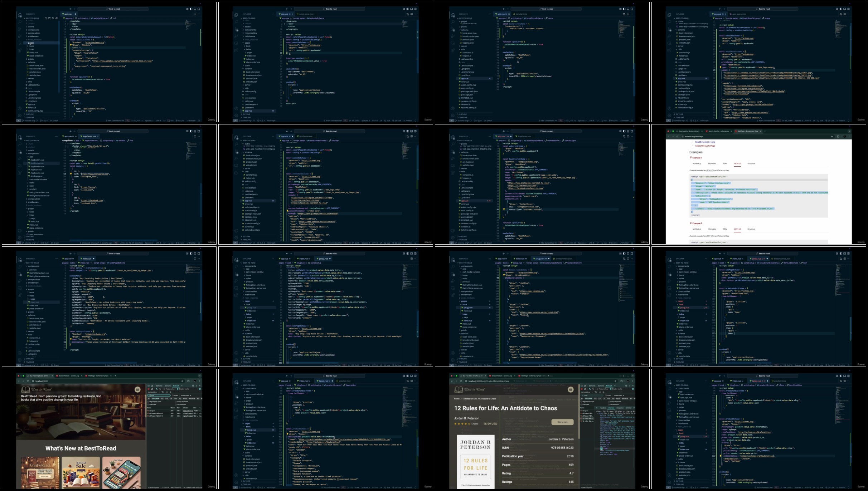Open the DevTools settings gear in the homepage frame
The height and width of the screenshot is (491, 868).
coord(193,386)
